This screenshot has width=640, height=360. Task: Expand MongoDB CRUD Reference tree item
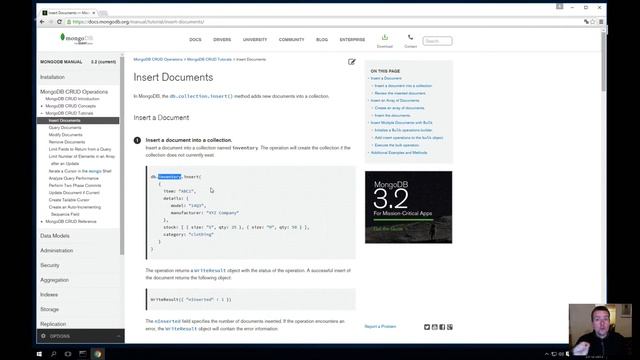[42, 222]
